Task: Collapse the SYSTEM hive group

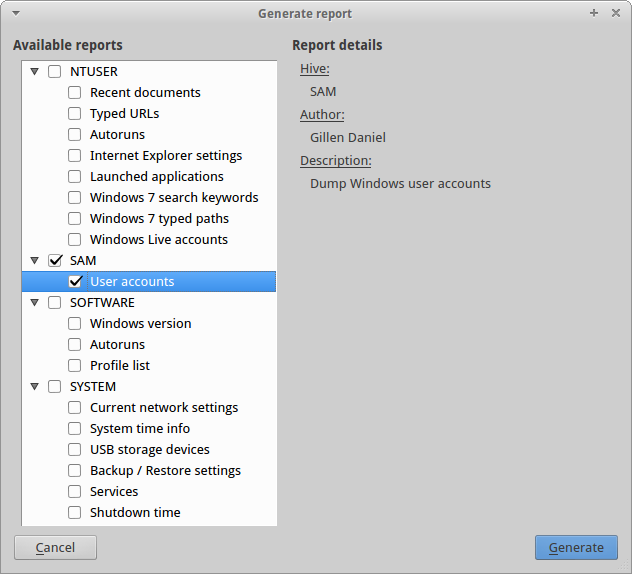Action: point(35,386)
